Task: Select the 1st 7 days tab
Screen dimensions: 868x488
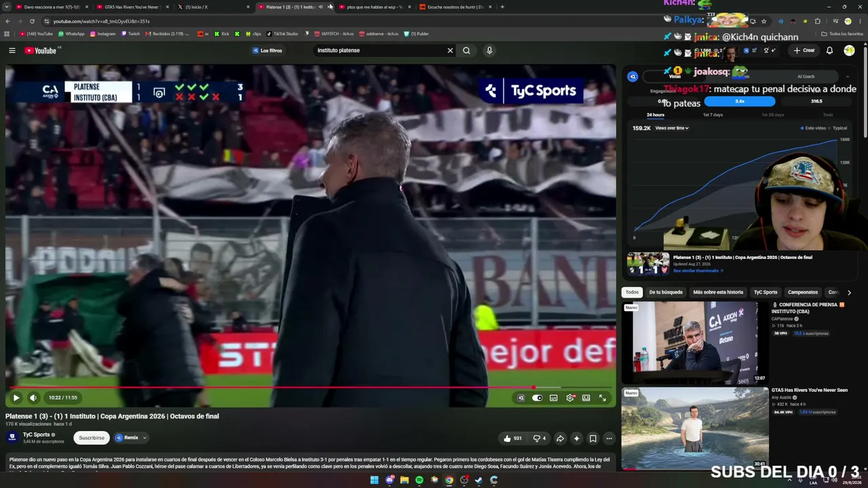Action: (x=713, y=115)
